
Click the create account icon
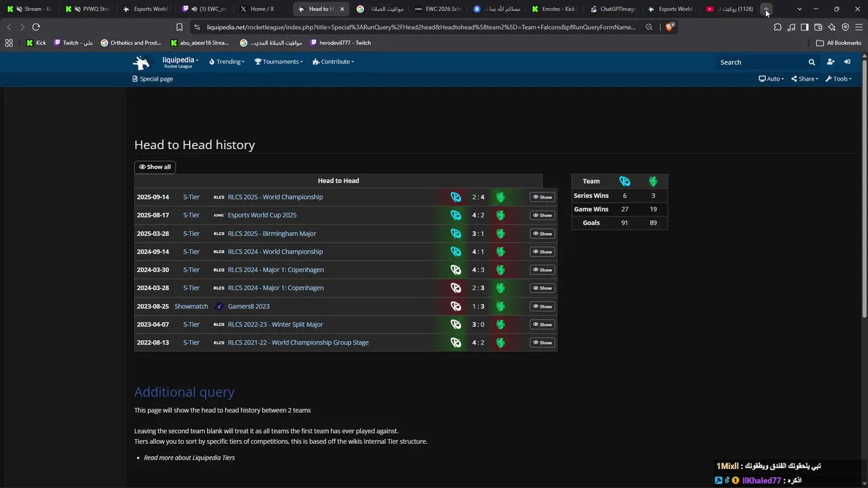coord(831,62)
